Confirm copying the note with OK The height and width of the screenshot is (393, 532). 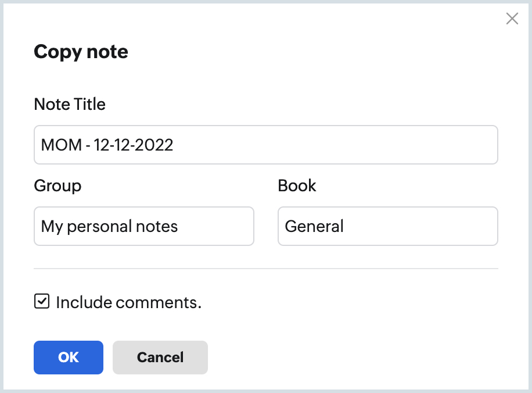coord(68,358)
